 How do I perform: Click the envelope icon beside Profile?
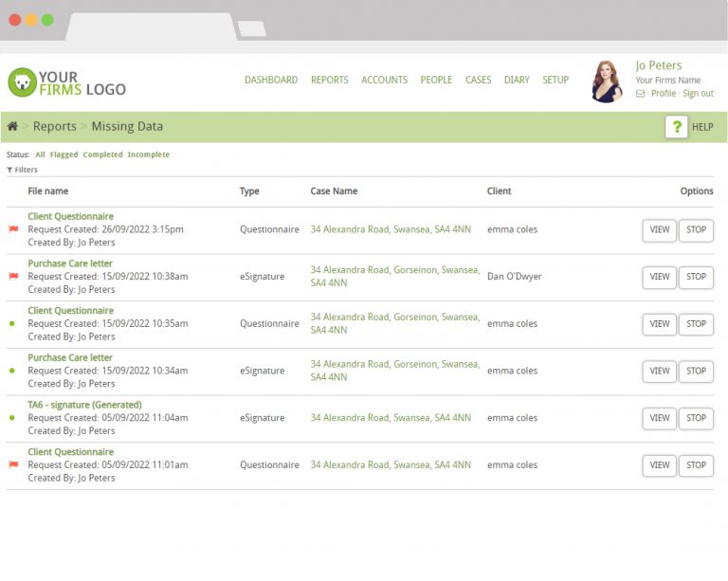pyautogui.click(x=641, y=94)
